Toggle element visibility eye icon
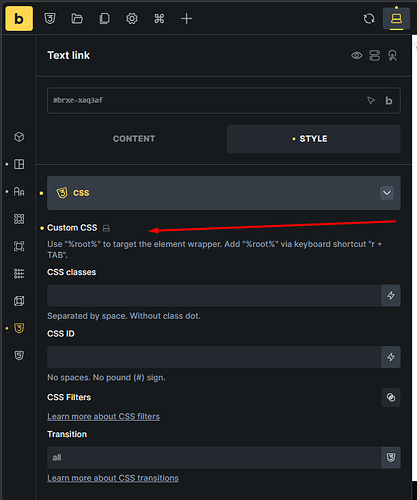 tap(357, 55)
